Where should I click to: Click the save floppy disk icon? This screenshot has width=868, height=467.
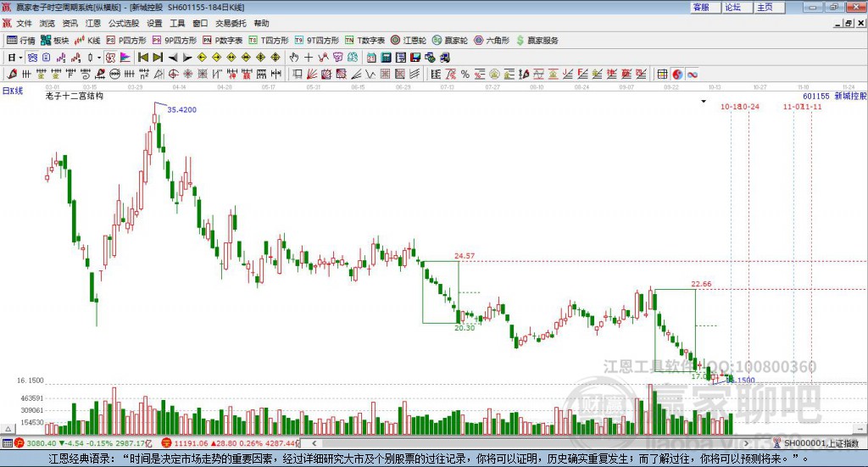pyautogui.click(x=415, y=58)
